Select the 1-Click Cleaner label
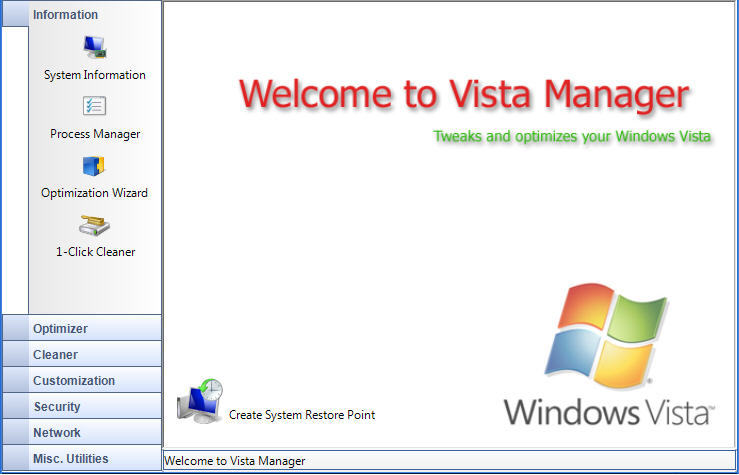This screenshot has width=739, height=475. click(96, 252)
